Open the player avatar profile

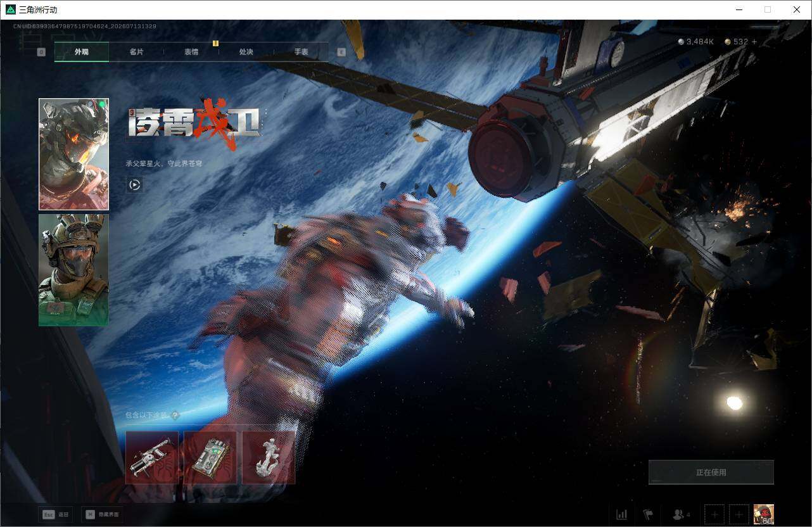(764, 514)
